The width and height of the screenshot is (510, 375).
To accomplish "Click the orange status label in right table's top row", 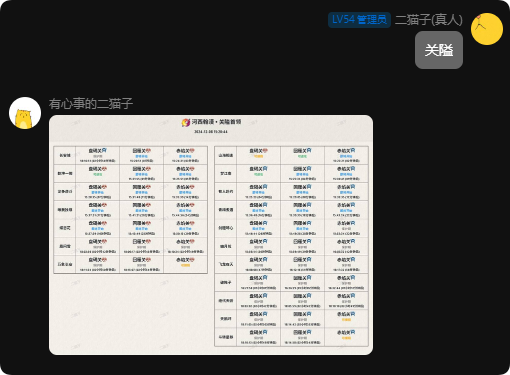I will [258, 156].
